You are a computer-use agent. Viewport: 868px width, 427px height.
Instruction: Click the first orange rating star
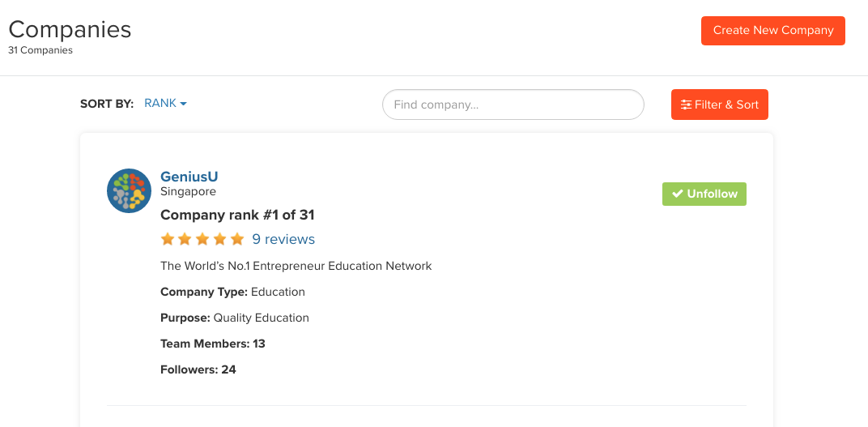tap(167, 239)
